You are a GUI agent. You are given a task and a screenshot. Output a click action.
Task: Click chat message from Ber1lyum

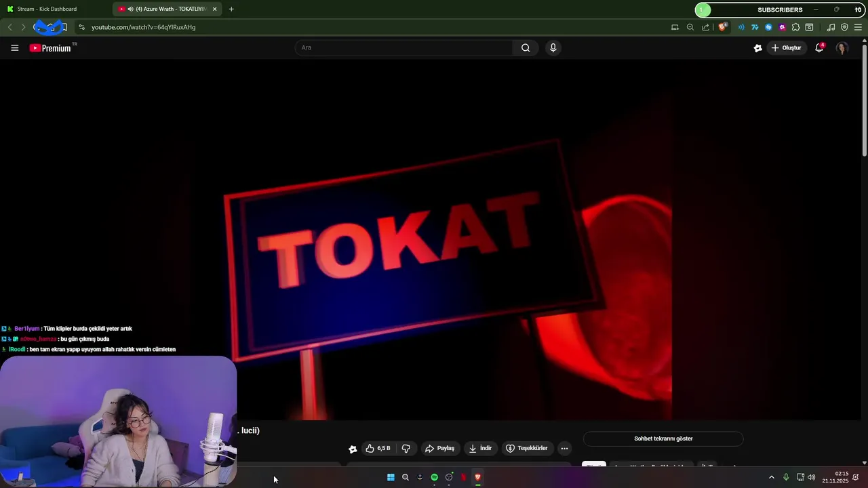67,329
